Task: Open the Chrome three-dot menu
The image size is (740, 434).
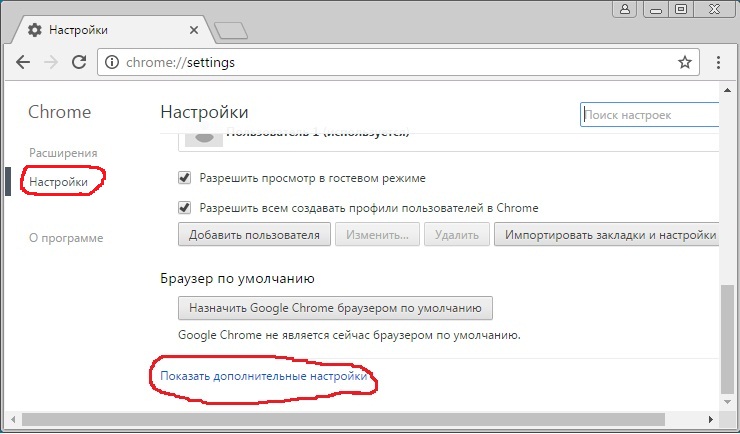Action: (718, 62)
